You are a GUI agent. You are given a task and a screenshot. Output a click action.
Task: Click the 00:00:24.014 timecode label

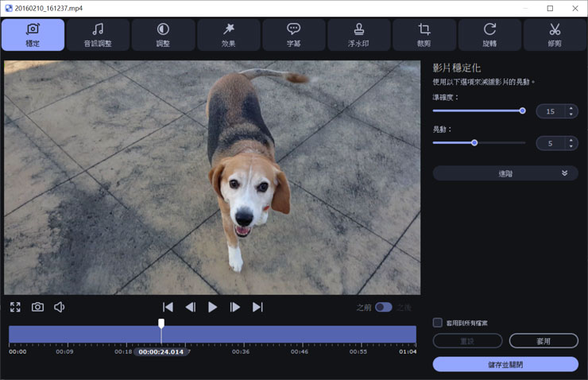pos(161,352)
